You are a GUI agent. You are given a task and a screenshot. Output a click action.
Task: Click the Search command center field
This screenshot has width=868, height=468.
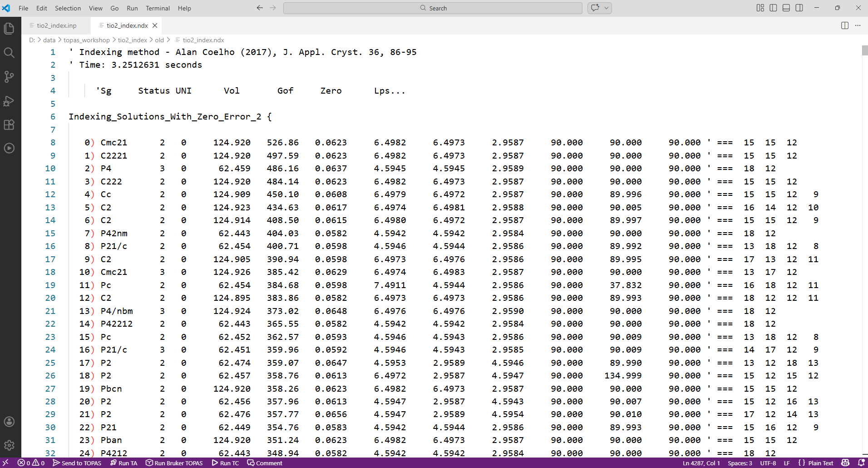click(433, 8)
